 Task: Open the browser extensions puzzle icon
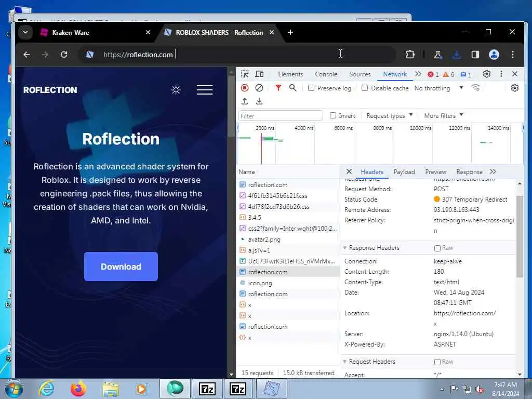(410, 54)
